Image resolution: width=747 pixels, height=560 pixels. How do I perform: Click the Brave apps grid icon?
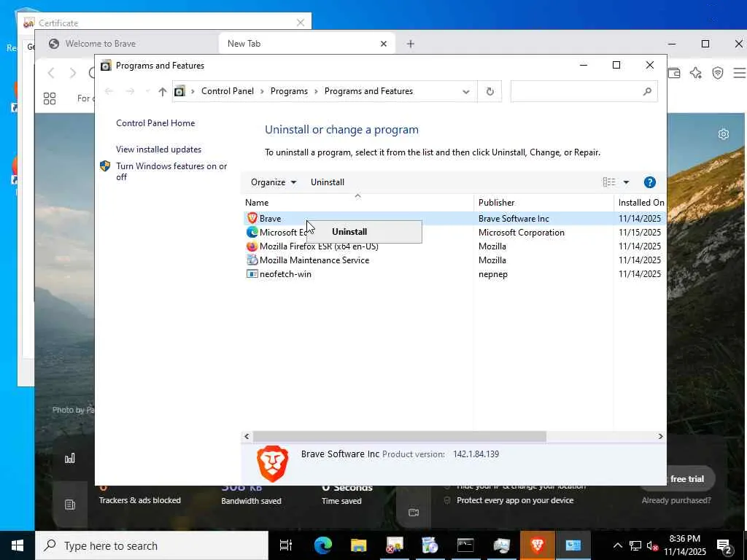coord(50,98)
